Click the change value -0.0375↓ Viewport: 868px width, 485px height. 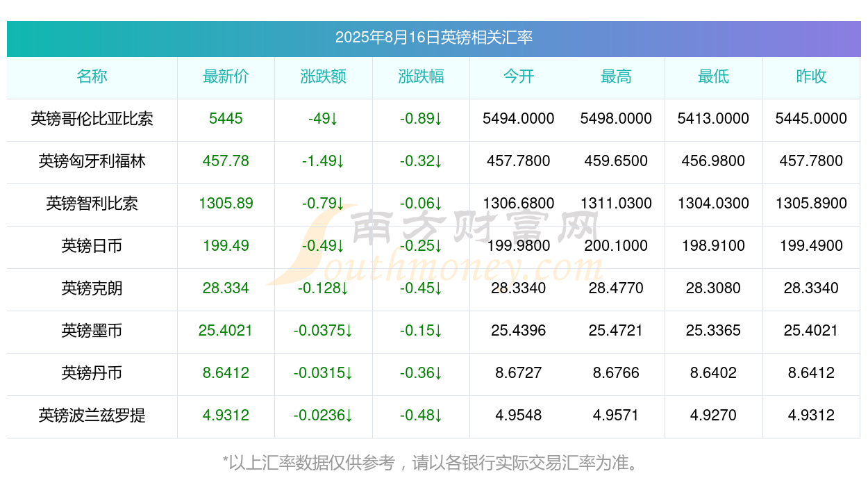point(324,331)
